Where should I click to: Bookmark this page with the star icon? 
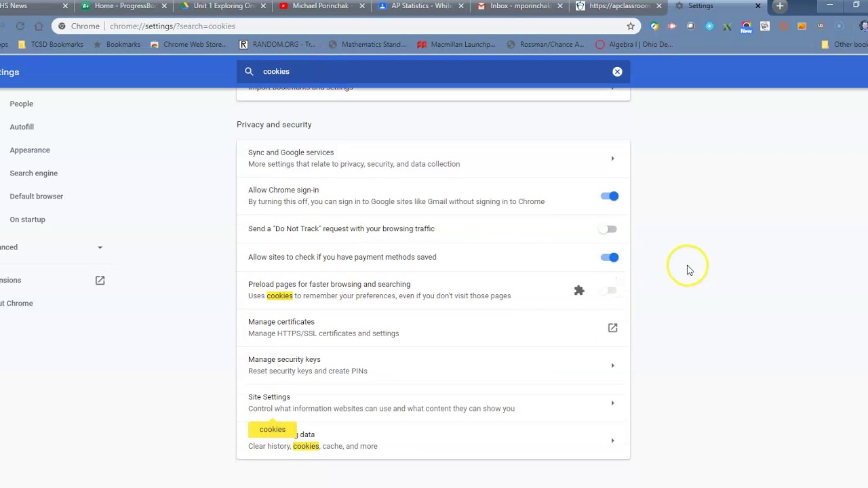[x=631, y=26]
